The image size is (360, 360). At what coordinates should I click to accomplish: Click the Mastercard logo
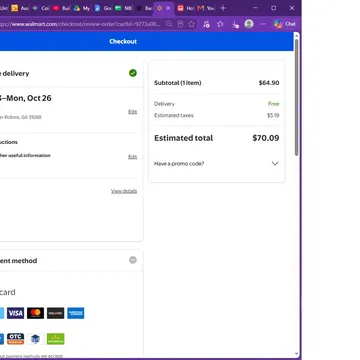35,313
